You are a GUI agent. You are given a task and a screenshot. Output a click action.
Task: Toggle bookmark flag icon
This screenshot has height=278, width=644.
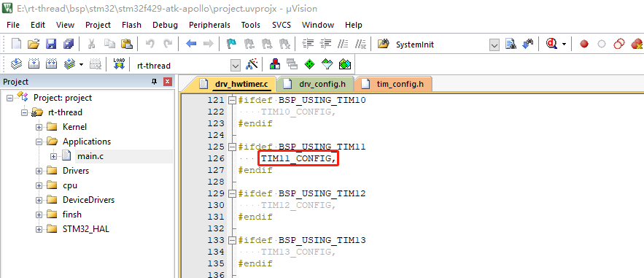coord(232,44)
